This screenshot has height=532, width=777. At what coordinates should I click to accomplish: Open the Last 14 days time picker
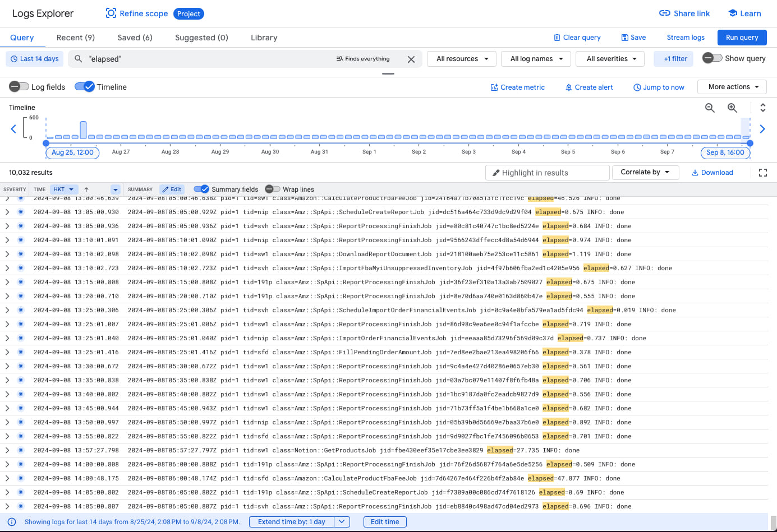(34, 59)
